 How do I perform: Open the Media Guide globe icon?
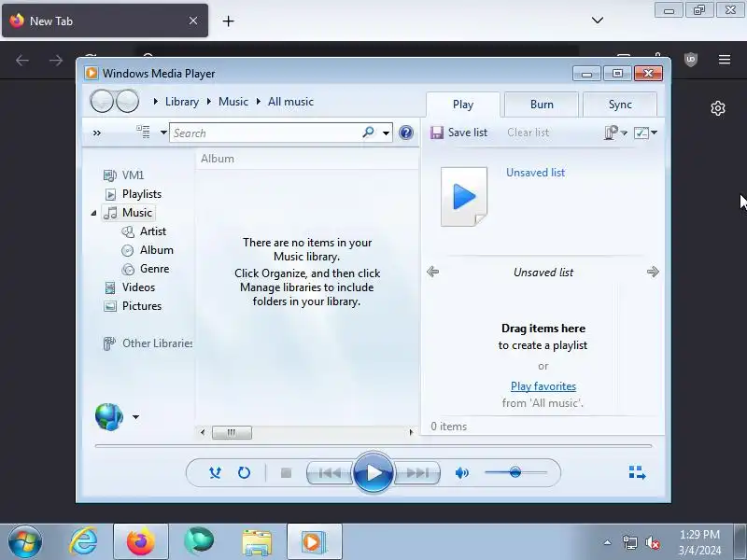tap(109, 416)
